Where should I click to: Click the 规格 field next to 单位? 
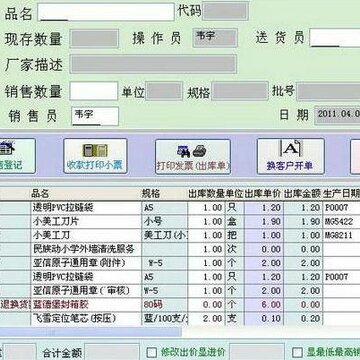(x=240, y=91)
